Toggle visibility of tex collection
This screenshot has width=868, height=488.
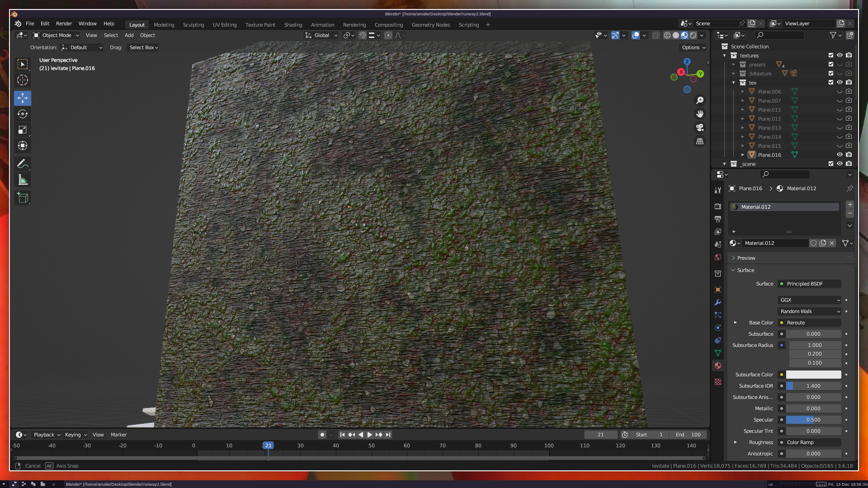[840, 82]
